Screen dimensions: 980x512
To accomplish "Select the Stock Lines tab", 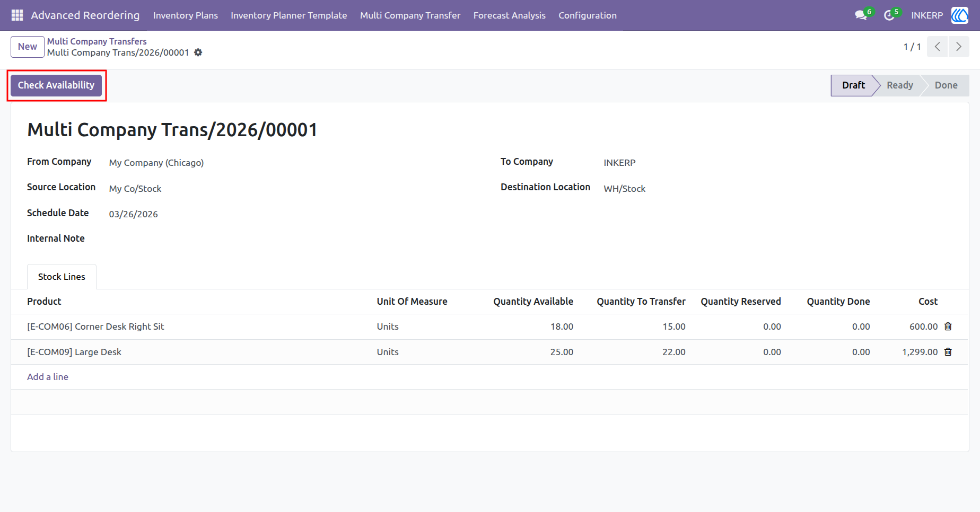I will (62, 277).
